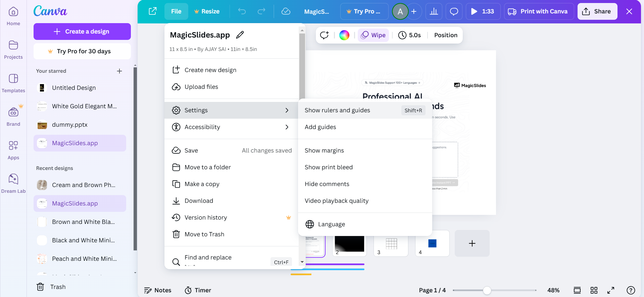Open the Brand kit icon
This screenshot has width=644, height=297.
click(13, 112)
